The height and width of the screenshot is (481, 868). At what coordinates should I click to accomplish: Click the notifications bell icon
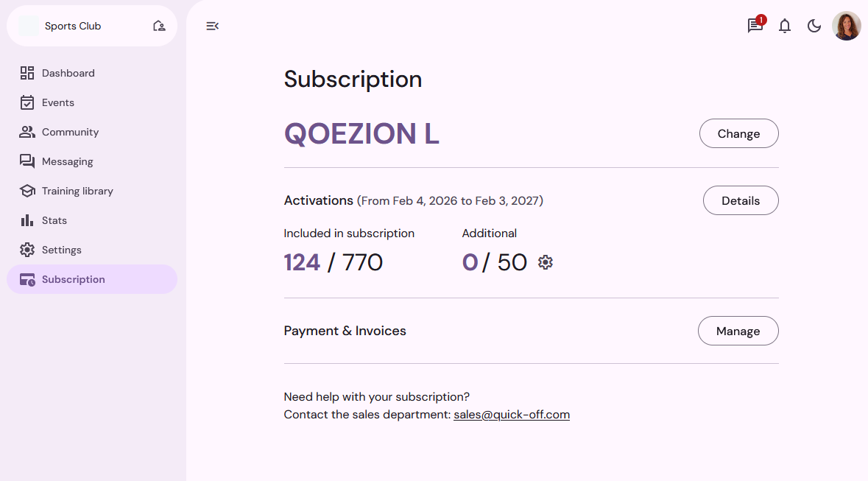point(785,27)
